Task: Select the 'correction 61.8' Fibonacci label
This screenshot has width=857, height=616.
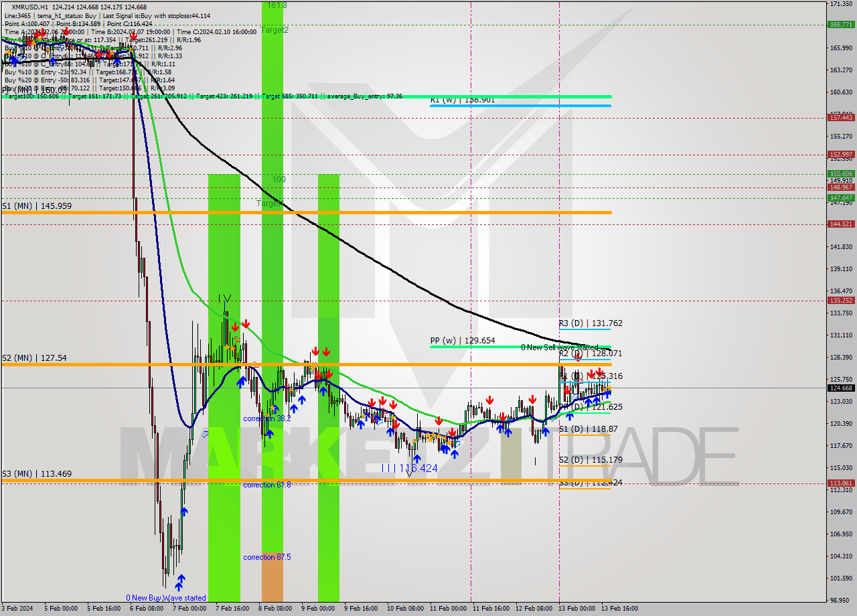Action: 267,485
